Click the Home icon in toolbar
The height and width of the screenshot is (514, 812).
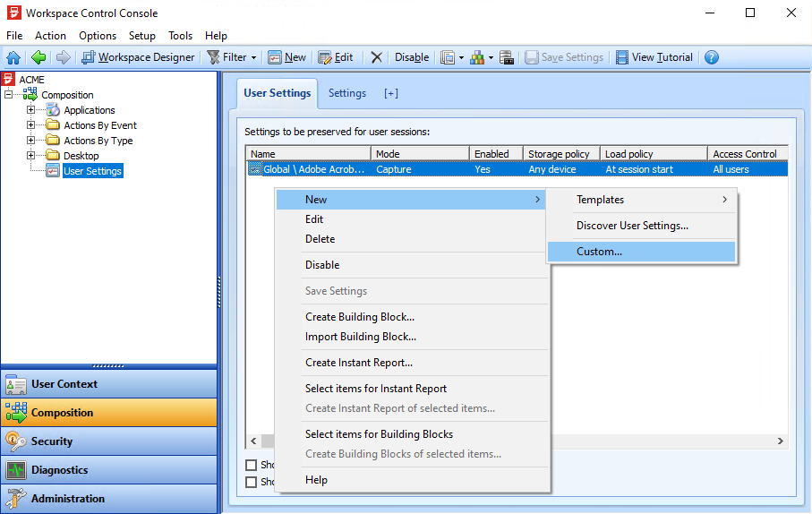[13, 57]
